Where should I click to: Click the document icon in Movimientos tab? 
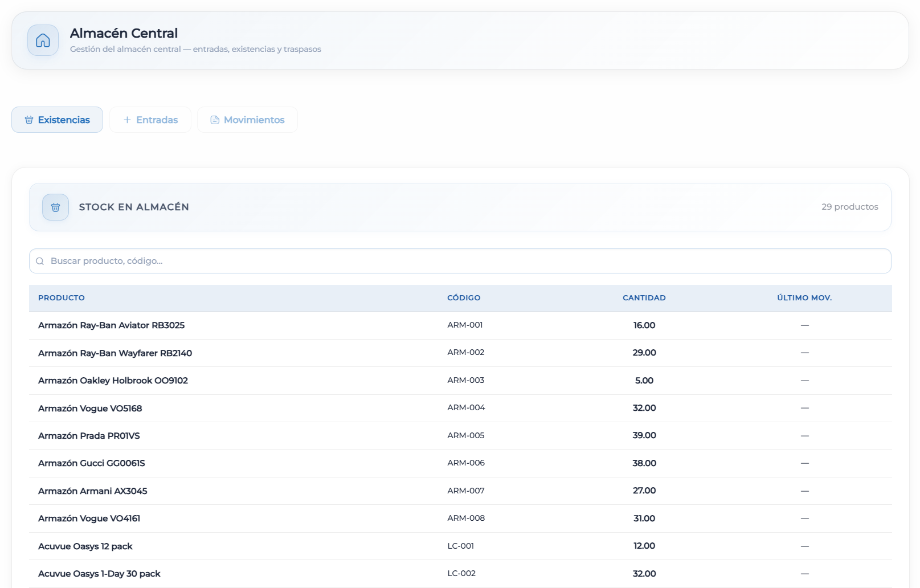(215, 120)
